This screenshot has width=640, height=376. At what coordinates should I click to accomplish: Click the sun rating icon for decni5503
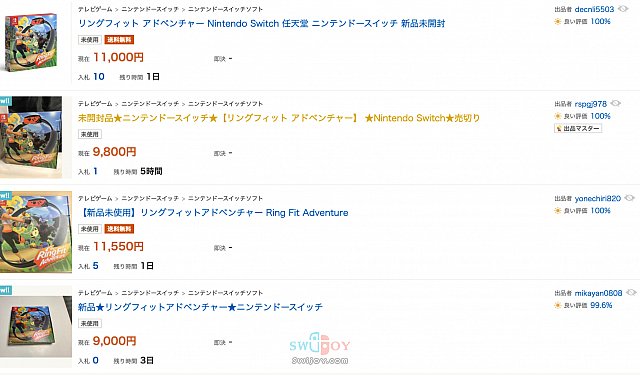[x=558, y=21]
